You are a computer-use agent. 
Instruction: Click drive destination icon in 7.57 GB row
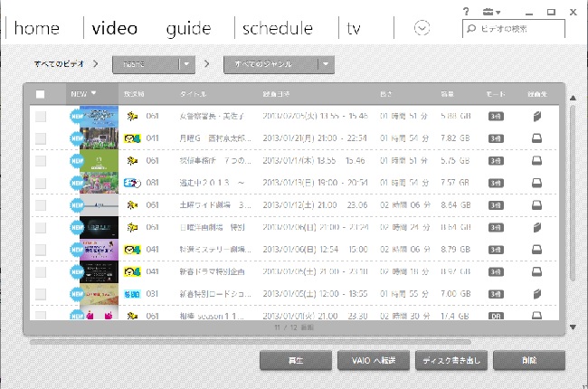click(x=537, y=183)
